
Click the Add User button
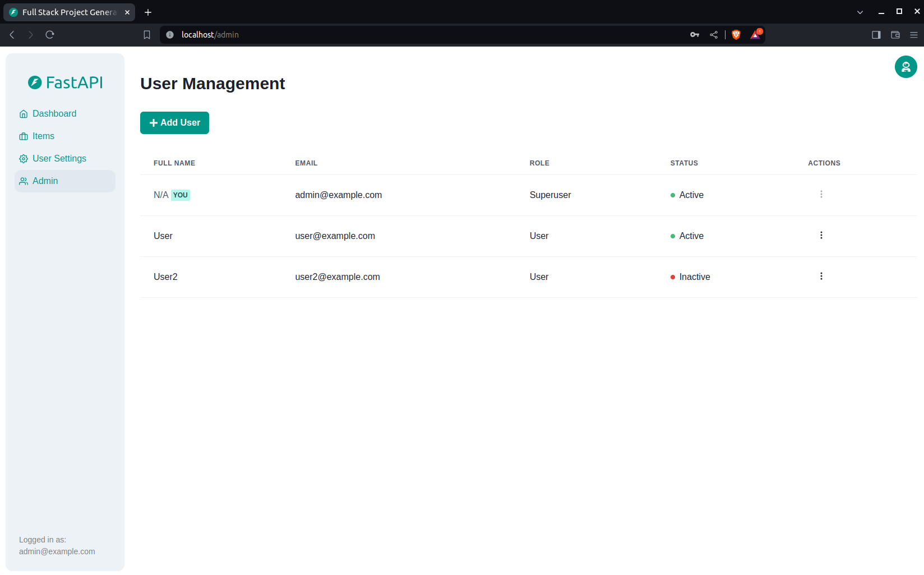(x=174, y=122)
